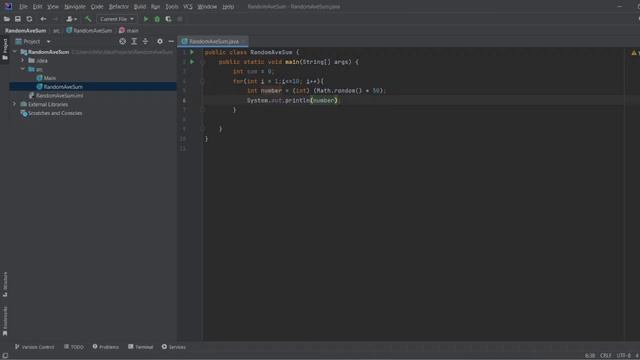Open the Terminal tool window
Image resolution: width=640 pixels, height=360 pixels.
[x=140, y=347]
